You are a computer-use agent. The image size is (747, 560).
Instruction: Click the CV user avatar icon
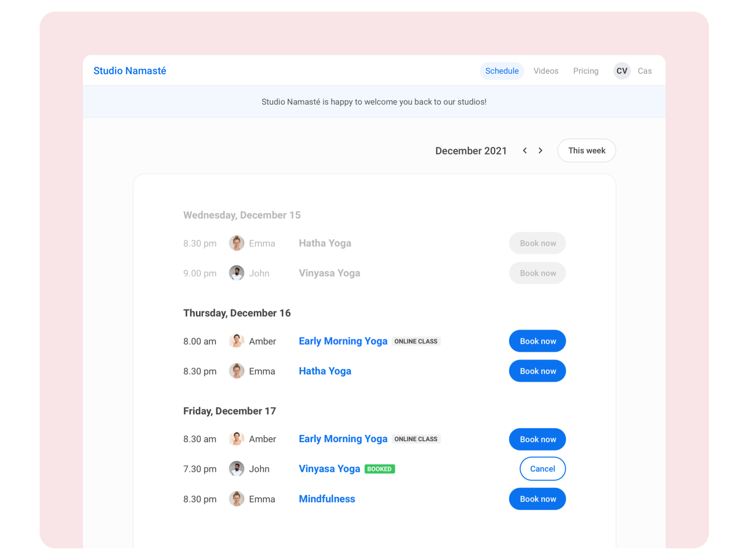point(621,71)
